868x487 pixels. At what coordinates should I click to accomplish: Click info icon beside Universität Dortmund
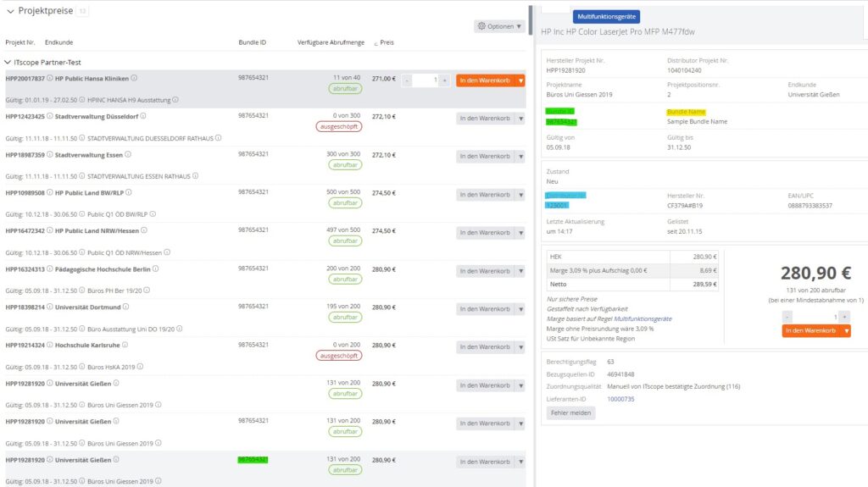pos(125,307)
